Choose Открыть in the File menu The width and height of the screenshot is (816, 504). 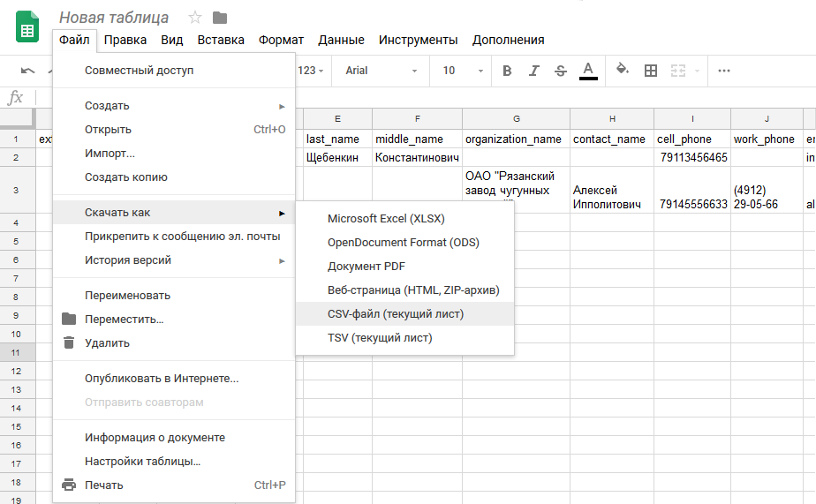click(174, 130)
